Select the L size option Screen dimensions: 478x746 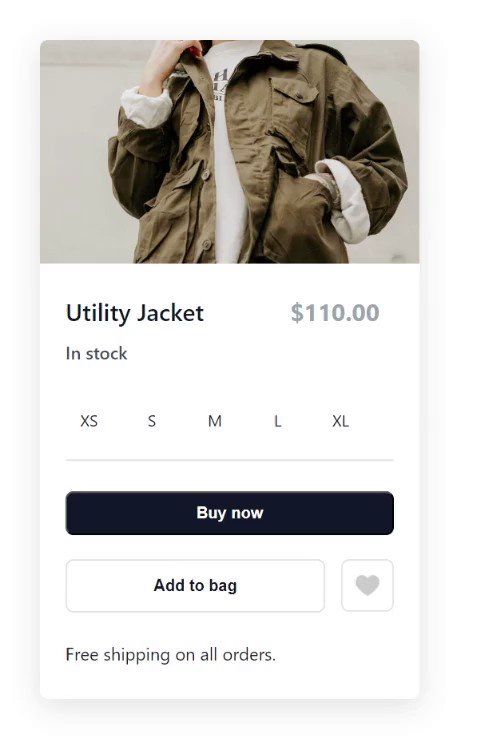[x=277, y=421]
